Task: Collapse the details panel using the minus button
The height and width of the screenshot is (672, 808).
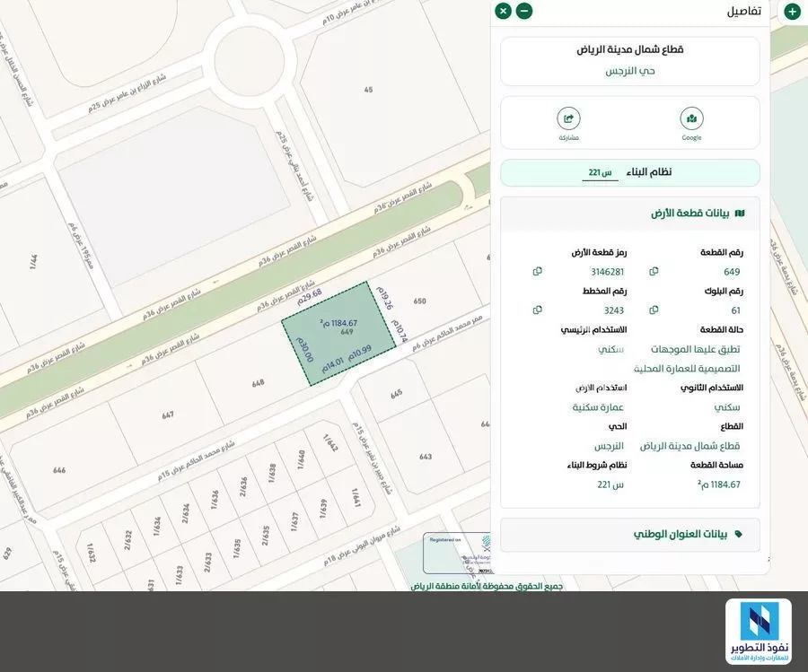Action: tap(523, 11)
